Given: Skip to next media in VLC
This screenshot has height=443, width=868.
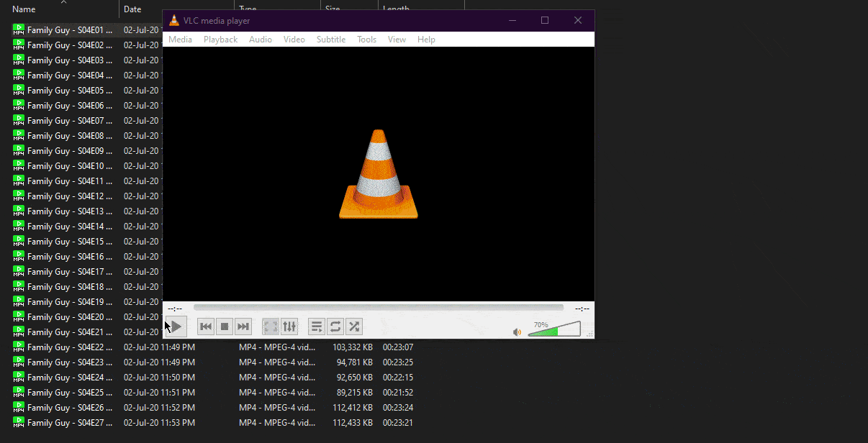Looking at the screenshot, I should [x=243, y=327].
